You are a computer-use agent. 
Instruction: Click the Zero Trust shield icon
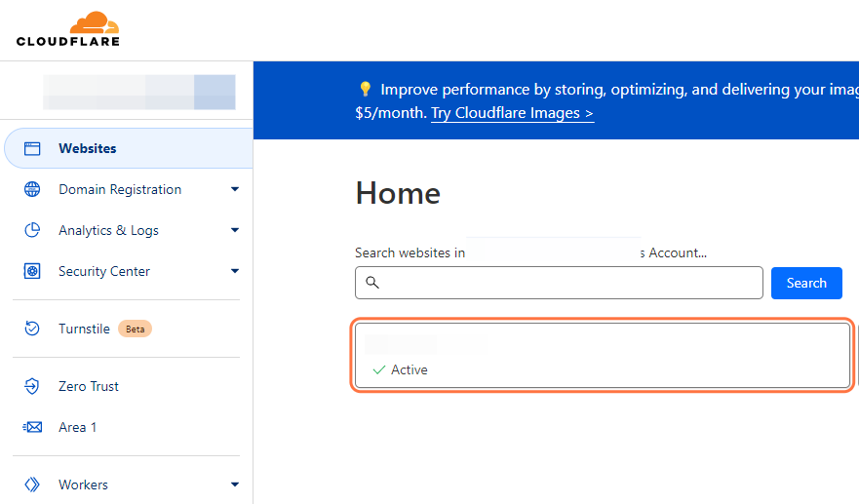pos(32,387)
